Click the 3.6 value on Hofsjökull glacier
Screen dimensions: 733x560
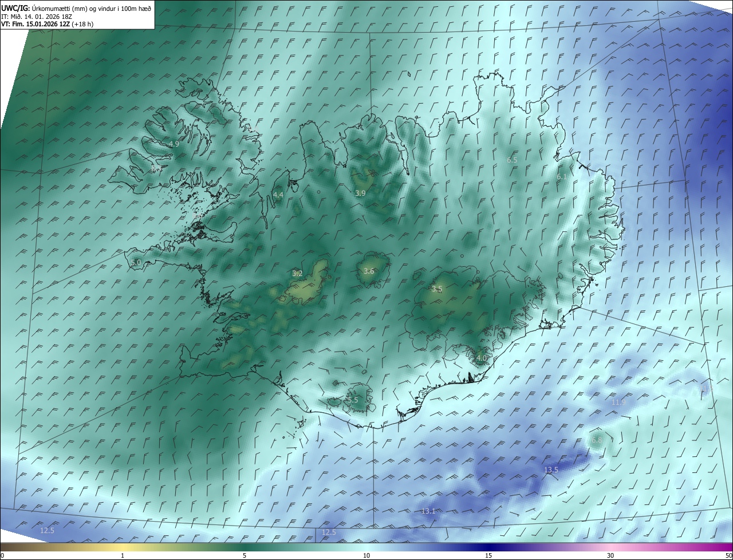(369, 271)
